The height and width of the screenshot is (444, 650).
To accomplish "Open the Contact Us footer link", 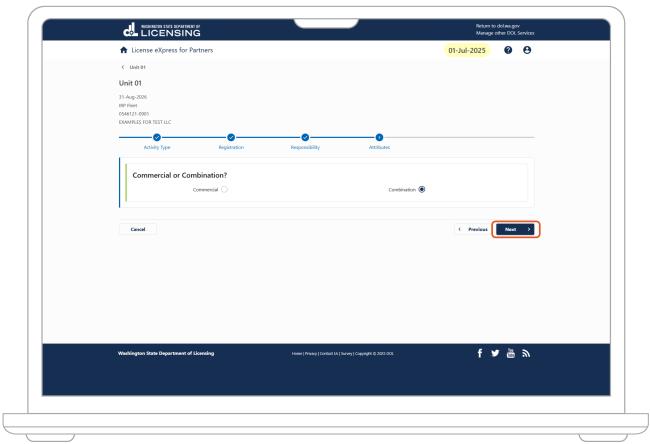I will [x=329, y=354].
